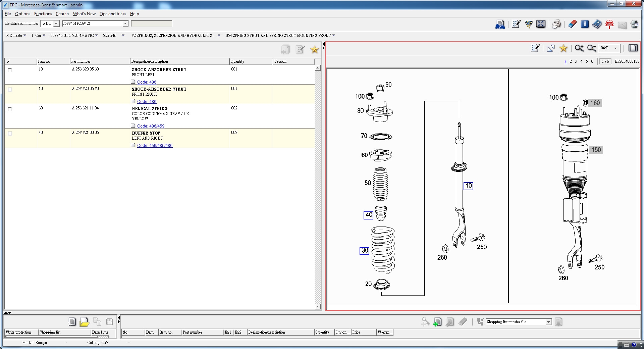This screenshot has height=349, width=644.
Task: Check the box for part A 253 320 05 30
Action: (10, 70)
